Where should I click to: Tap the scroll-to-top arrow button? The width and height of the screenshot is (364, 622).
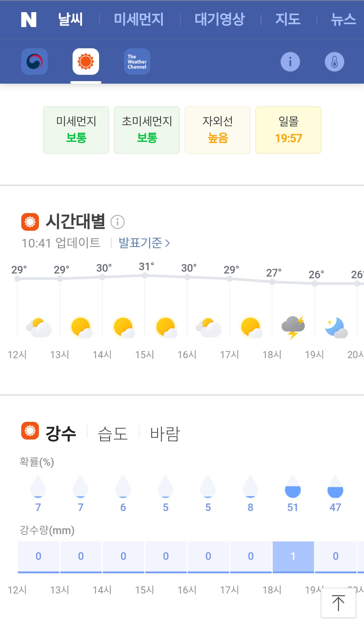click(338, 603)
